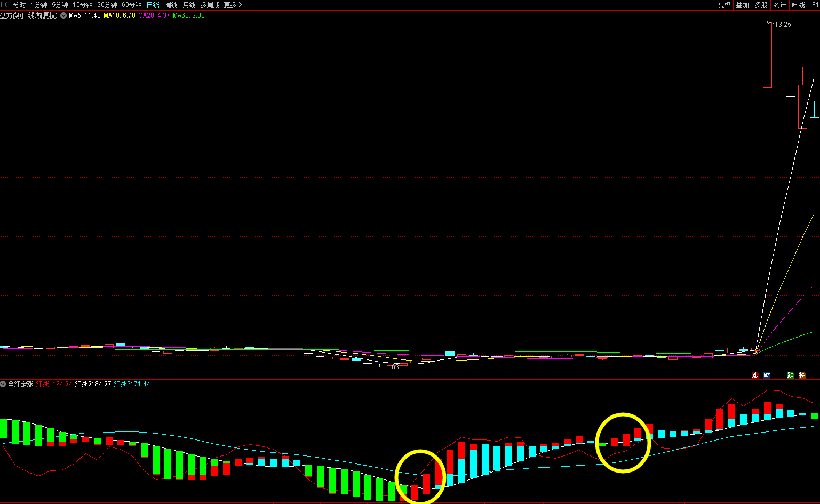Open the blue 财 event marker

coord(767,375)
